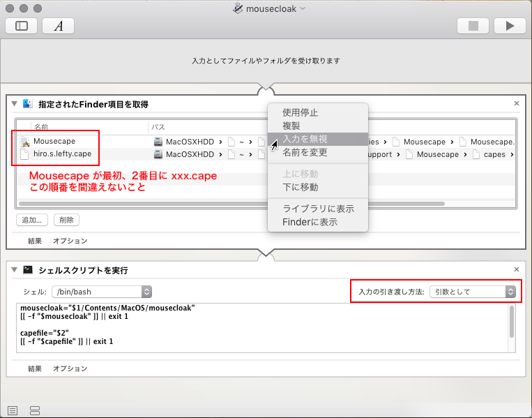Open オプション in shell script action

[x=70, y=368]
